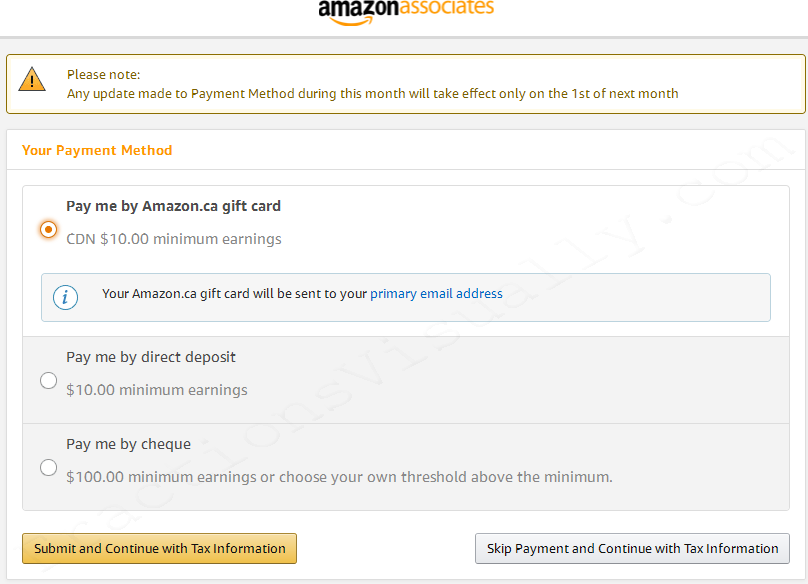The image size is (808, 584).
Task: Click the Pay me by direct deposit label
Action: [150, 357]
